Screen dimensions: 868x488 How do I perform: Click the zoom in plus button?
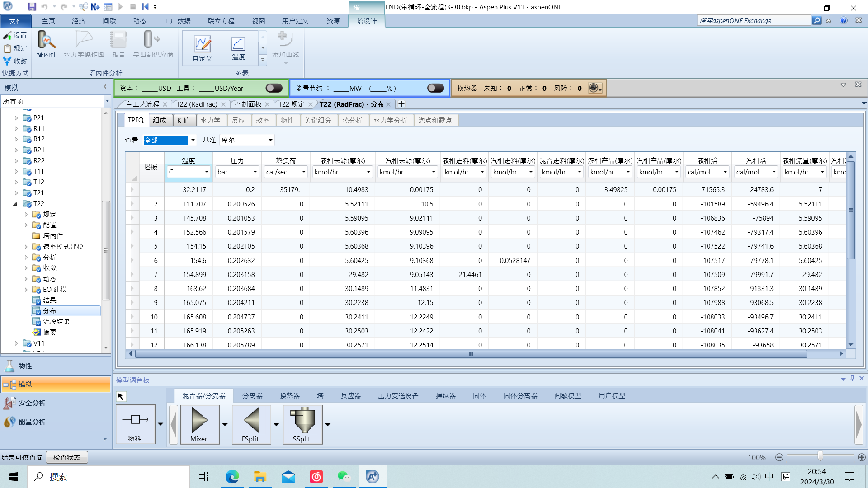tap(862, 457)
